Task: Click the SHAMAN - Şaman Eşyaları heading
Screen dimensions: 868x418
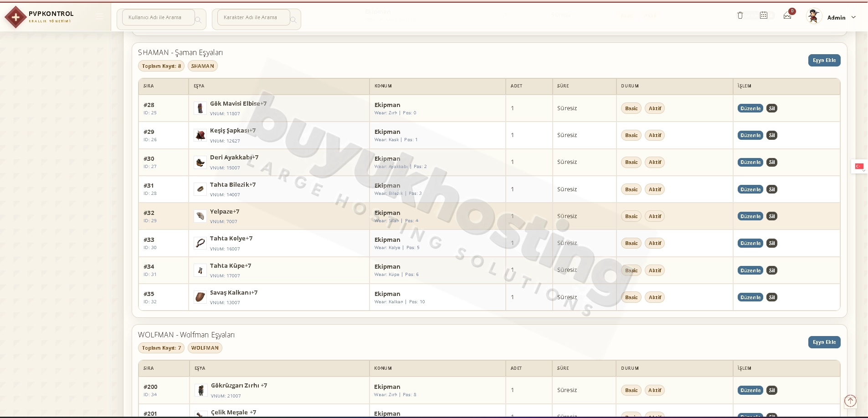Action: tap(180, 52)
